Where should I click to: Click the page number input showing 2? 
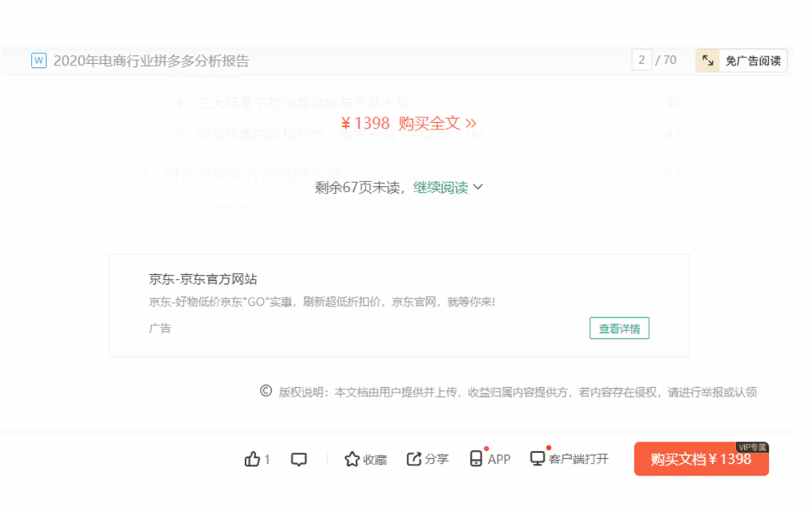point(642,60)
